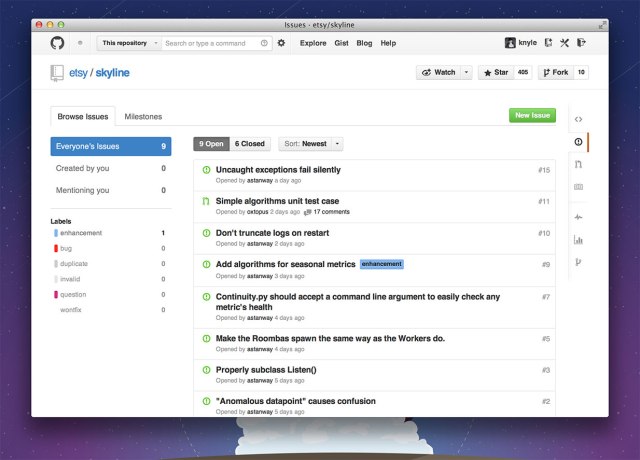
Task: Open "Anomalous datapoint" causes confusion issue
Action: pos(296,401)
